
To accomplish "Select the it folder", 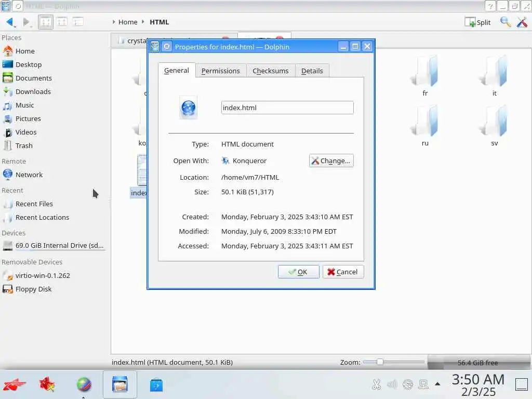I will click(x=495, y=76).
